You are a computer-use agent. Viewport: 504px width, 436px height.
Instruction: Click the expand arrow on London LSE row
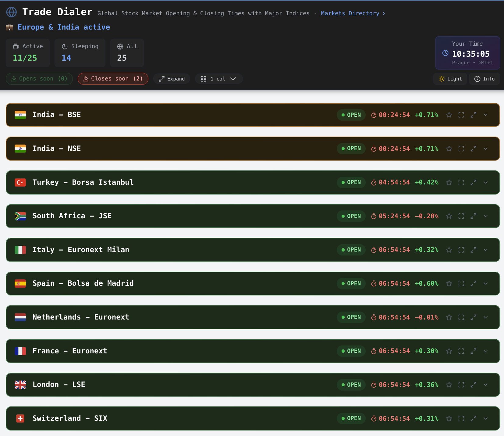473,384
